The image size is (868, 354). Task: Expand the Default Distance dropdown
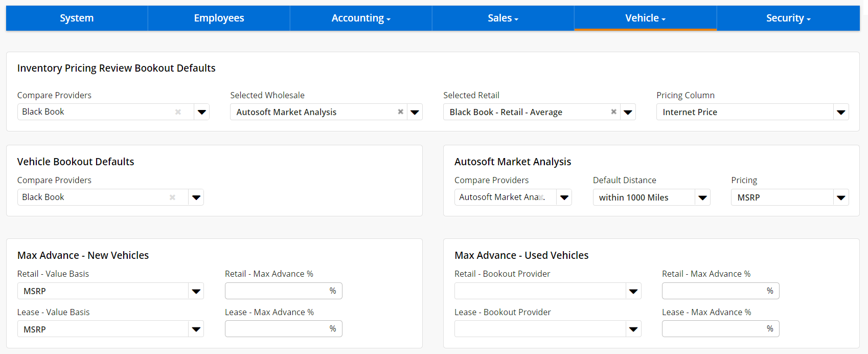coord(702,197)
